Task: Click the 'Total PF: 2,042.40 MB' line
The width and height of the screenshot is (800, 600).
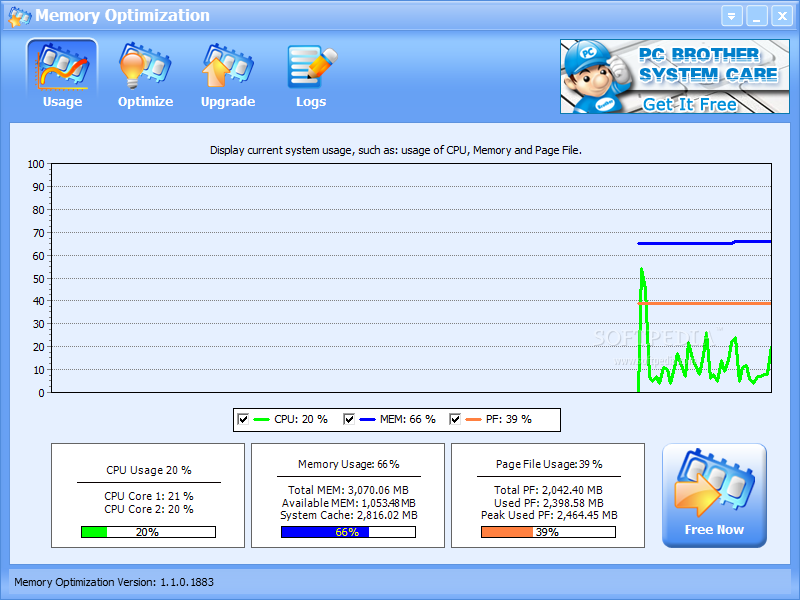Action: pyautogui.click(x=548, y=490)
